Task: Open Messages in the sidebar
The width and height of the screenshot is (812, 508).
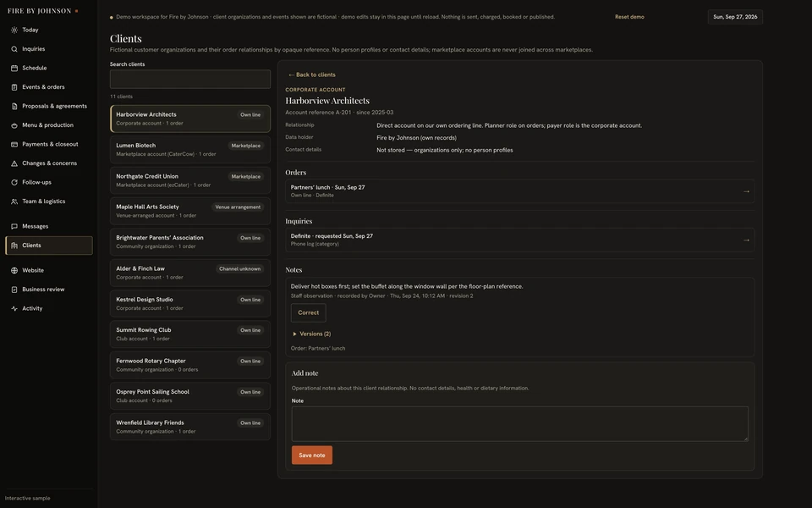Action: (x=49, y=227)
